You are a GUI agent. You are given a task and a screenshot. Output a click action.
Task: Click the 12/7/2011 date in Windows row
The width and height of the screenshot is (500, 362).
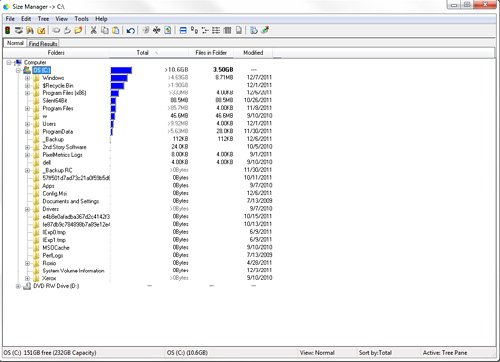[259, 77]
